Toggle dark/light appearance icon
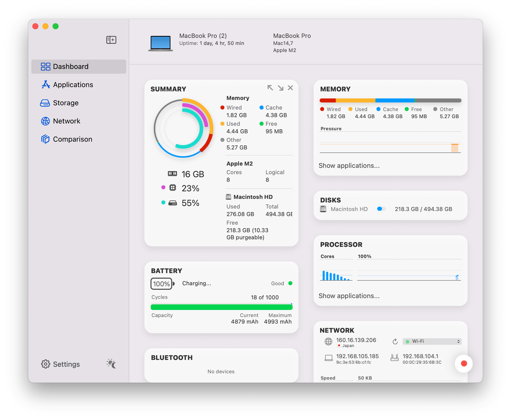The width and height of the screenshot is (511, 420). click(x=111, y=364)
